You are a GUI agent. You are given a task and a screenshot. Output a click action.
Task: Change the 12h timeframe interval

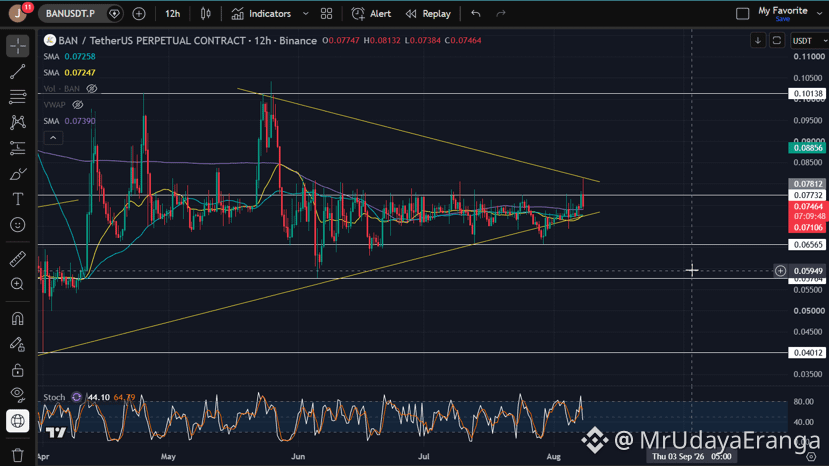(172, 14)
